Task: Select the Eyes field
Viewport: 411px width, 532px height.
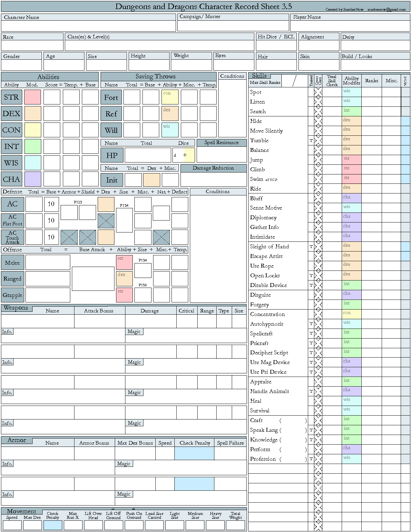Action: coord(234,65)
